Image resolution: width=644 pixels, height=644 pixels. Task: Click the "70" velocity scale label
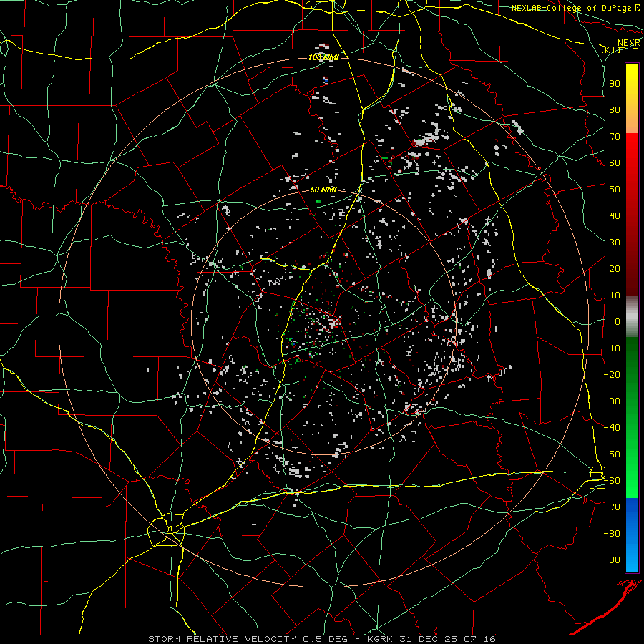coord(615,137)
